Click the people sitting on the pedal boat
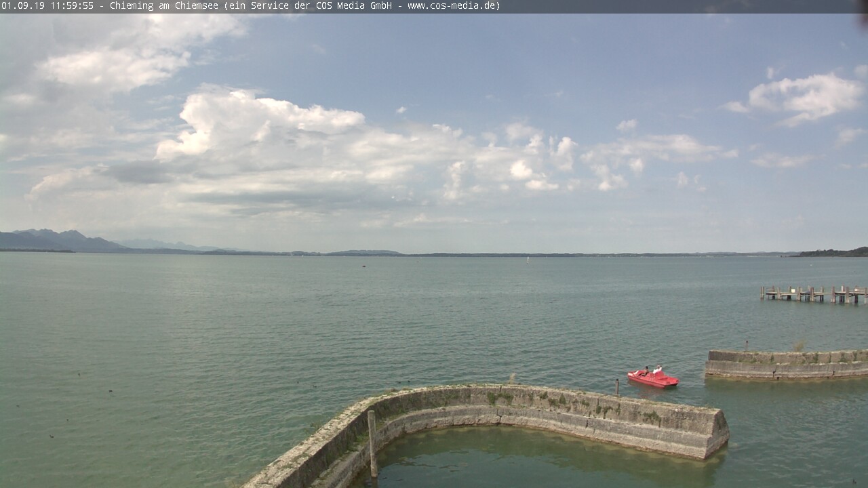 pos(652,370)
